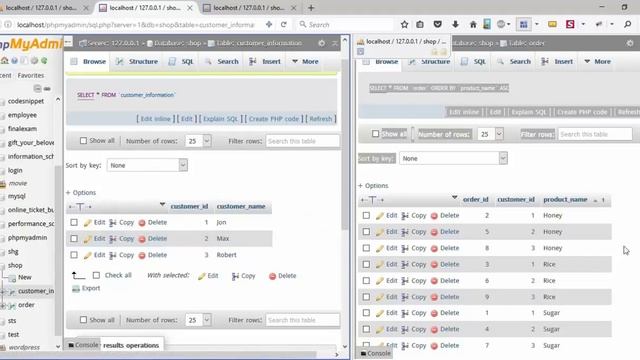Click Delete icon in With selected row
This screenshot has width=640, height=360.
point(272,276)
